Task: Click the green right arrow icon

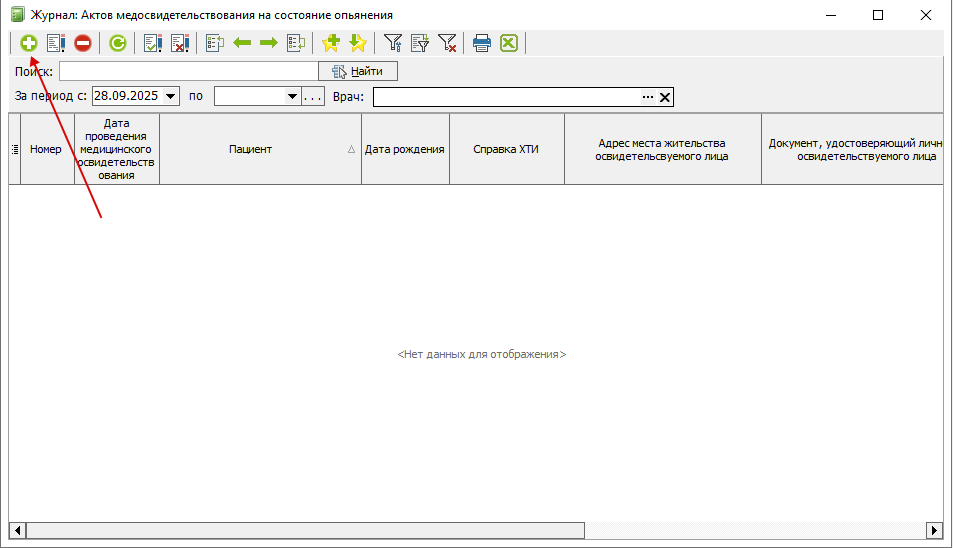Action: coord(268,43)
